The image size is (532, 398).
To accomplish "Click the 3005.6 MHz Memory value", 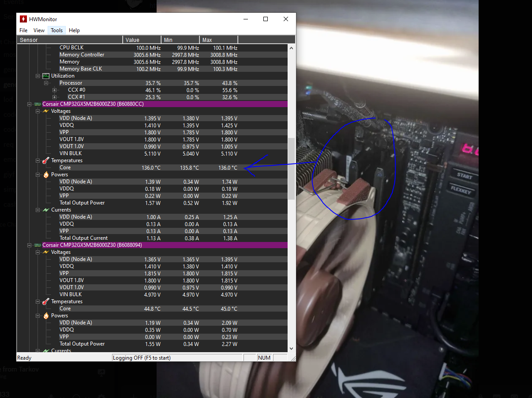I will (x=147, y=62).
